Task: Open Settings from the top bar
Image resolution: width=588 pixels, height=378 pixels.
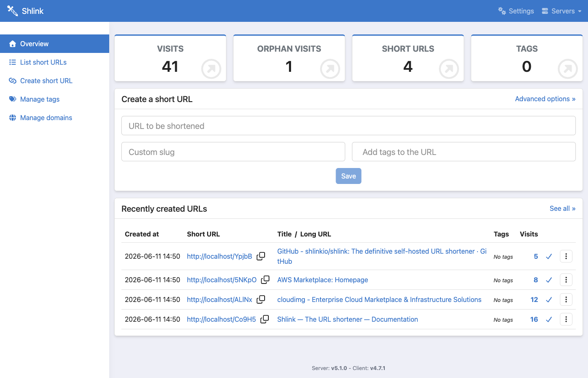Action: click(x=516, y=11)
